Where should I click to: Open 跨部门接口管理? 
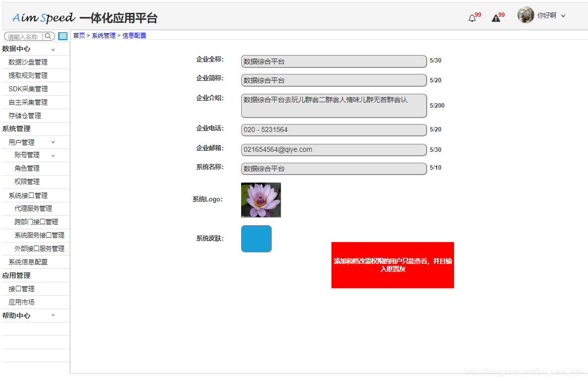point(36,222)
